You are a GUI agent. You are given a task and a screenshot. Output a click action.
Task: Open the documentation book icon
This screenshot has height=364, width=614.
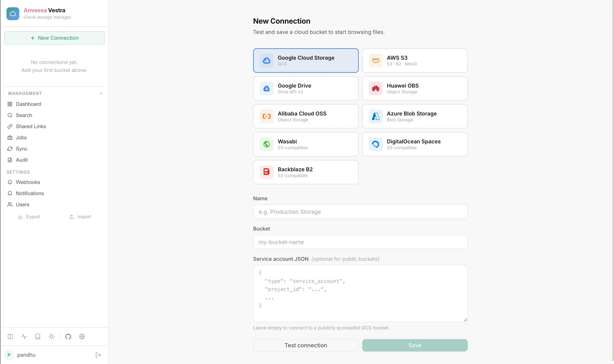click(38, 337)
